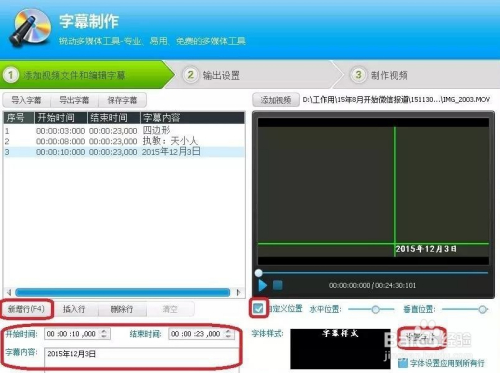
Task: Select subtitle row 1 四边形
Action: [x=124, y=130]
